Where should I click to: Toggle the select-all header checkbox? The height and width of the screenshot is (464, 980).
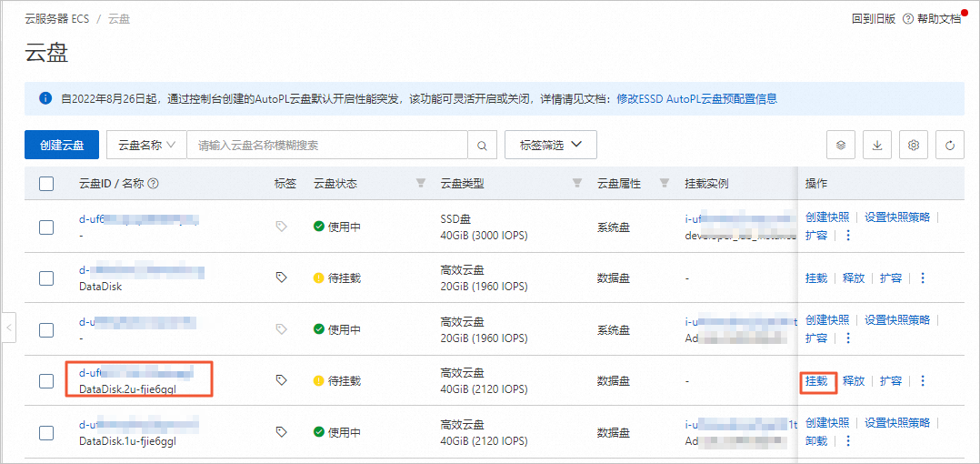click(x=46, y=184)
